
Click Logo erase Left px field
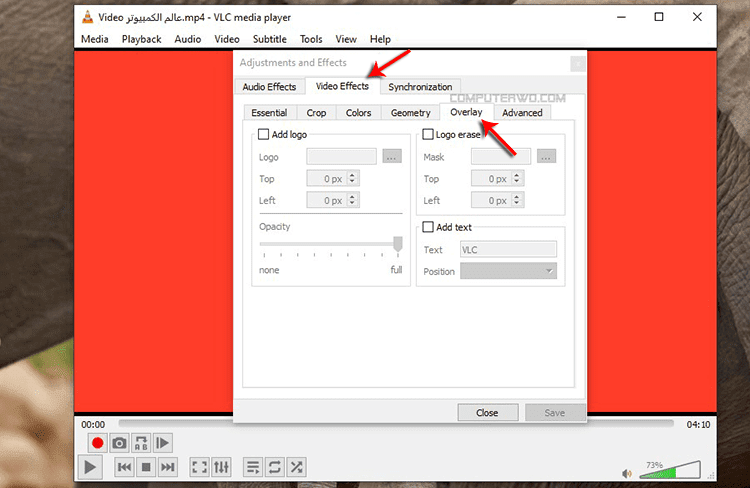[x=497, y=200]
